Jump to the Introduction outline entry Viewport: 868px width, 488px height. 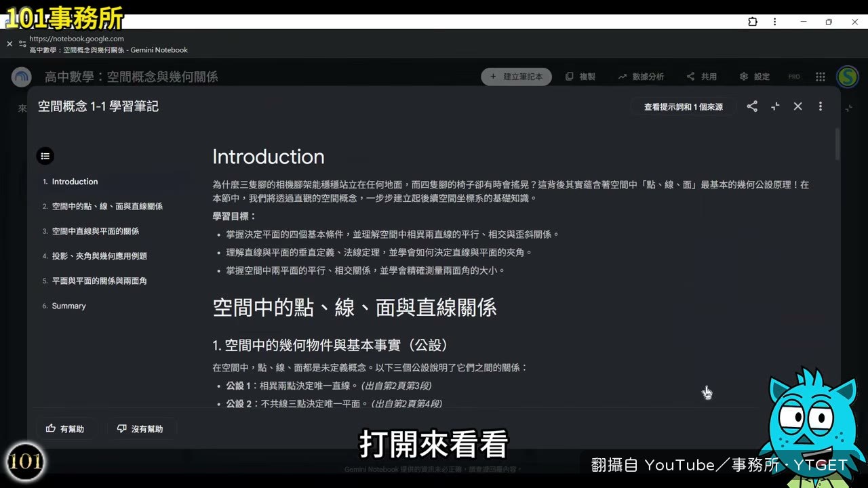click(x=75, y=182)
